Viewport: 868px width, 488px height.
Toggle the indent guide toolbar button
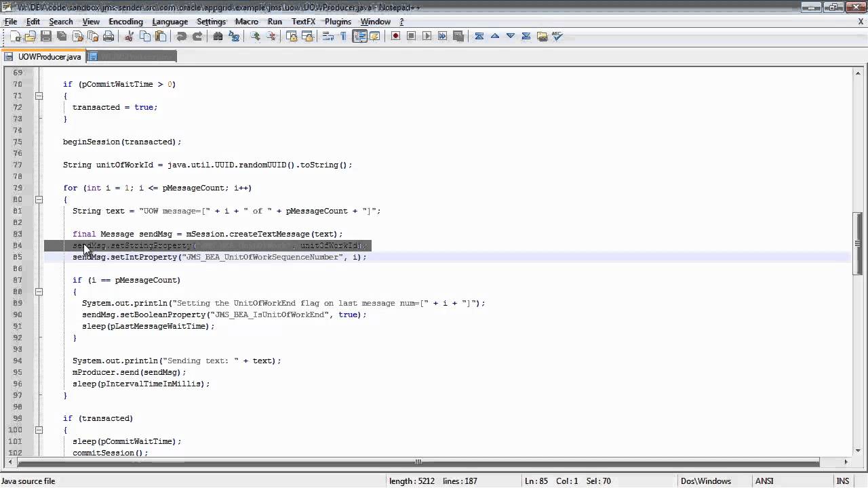click(359, 36)
